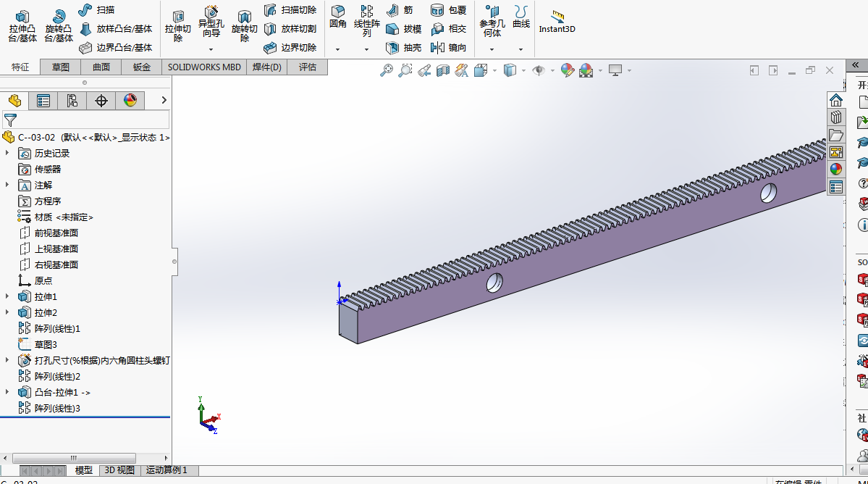Click the feature tree horizontal scrollbar
The image size is (868, 484).
click(74, 458)
